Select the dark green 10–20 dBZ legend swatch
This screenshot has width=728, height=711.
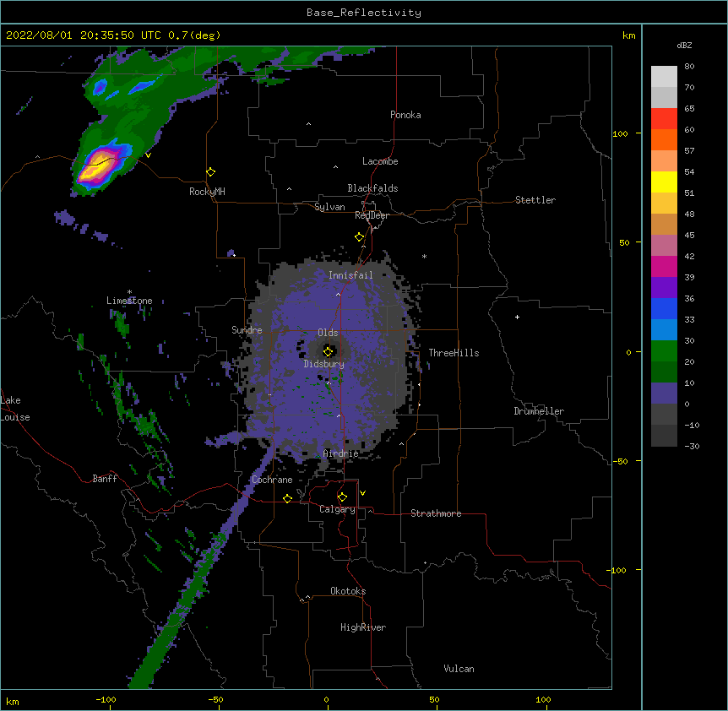point(664,372)
